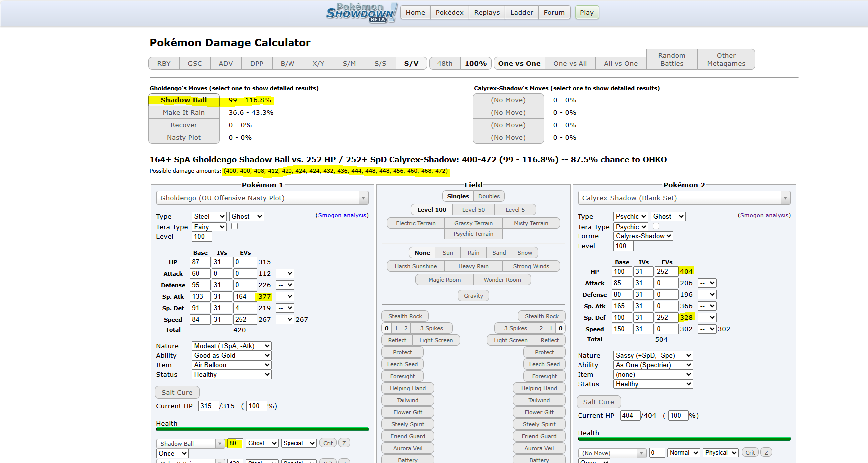This screenshot has width=868, height=463.
Task: Open Pokémon 1 Tera Type Fairy dropdown
Action: tap(209, 227)
